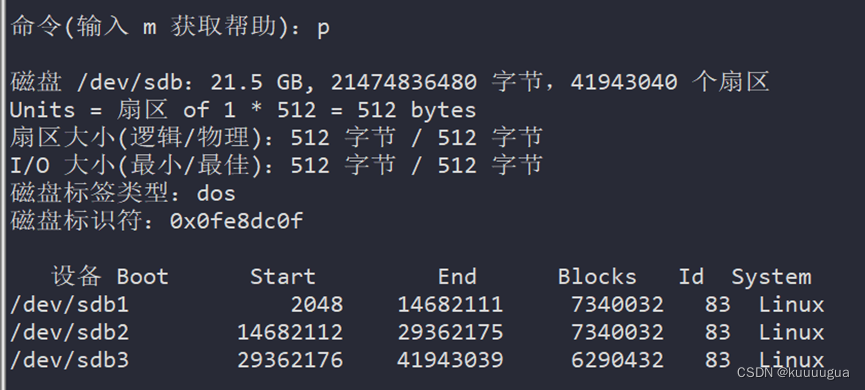This screenshot has height=390, width=865.
Task: Click the 21474836480 bytes value
Action: [404, 82]
